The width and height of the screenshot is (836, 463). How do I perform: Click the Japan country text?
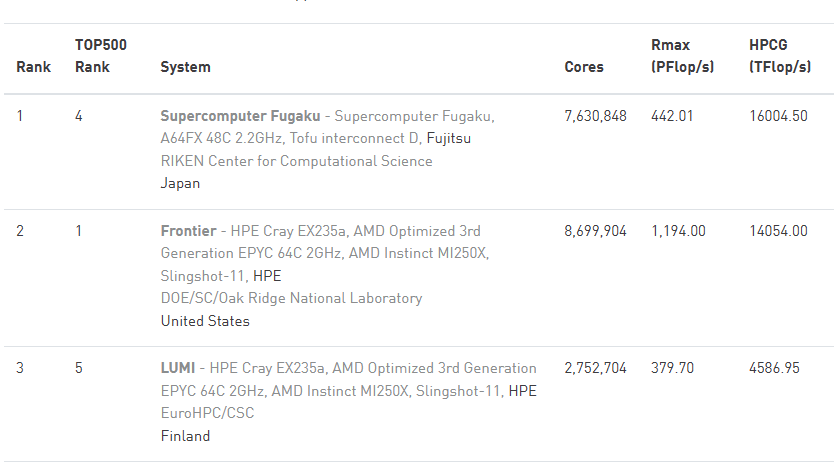pos(180,183)
